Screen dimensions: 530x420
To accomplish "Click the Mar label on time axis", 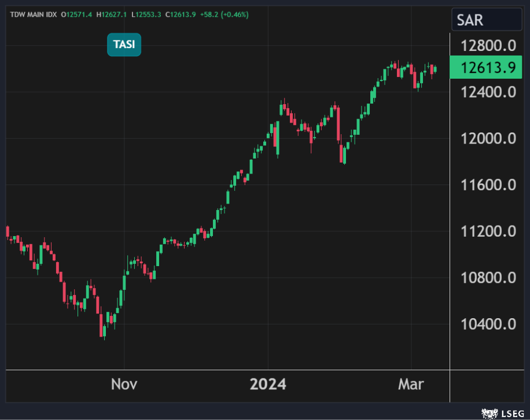I will pos(411,384).
